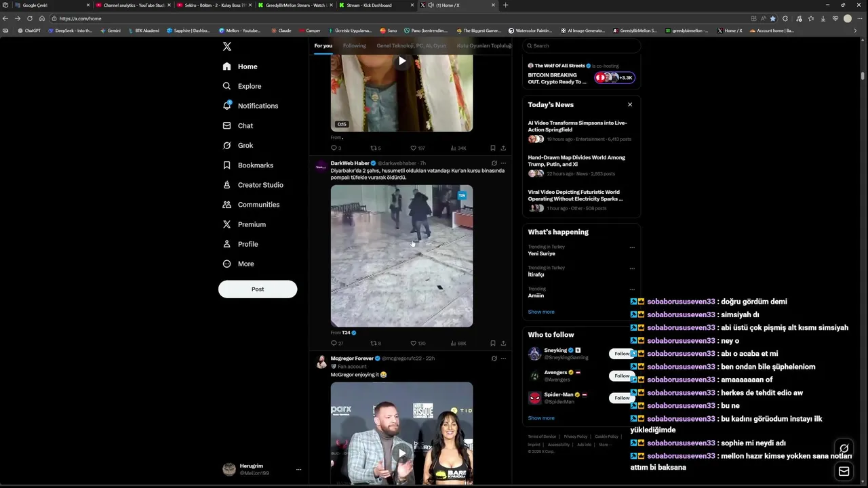
Task: Open the Explore search page
Action: pos(242,86)
